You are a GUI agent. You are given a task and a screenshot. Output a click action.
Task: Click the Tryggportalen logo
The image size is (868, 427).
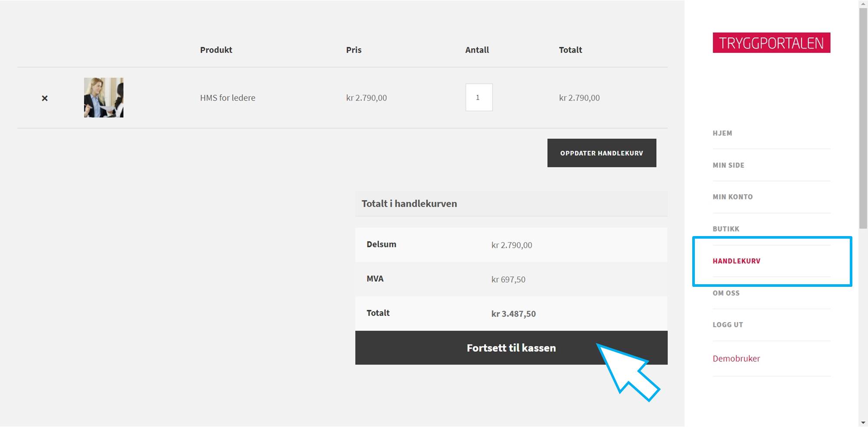tap(771, 43)
